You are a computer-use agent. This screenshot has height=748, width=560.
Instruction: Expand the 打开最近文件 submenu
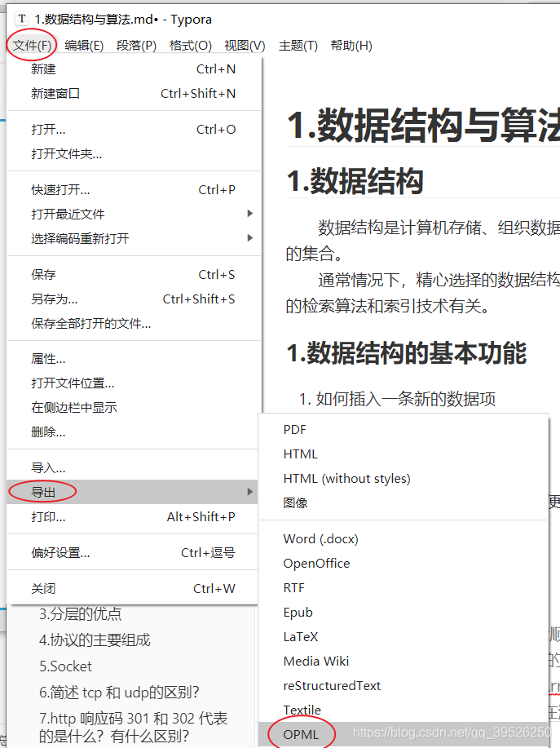click(x=134, y=214)
